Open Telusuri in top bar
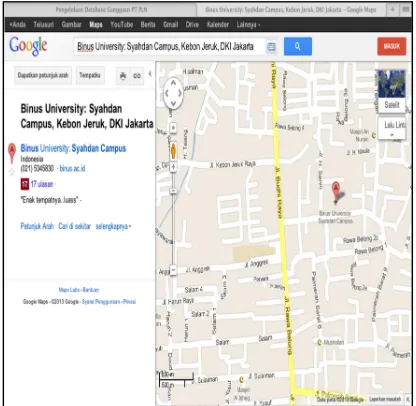The image size is (416, 406). click(44, 24)
